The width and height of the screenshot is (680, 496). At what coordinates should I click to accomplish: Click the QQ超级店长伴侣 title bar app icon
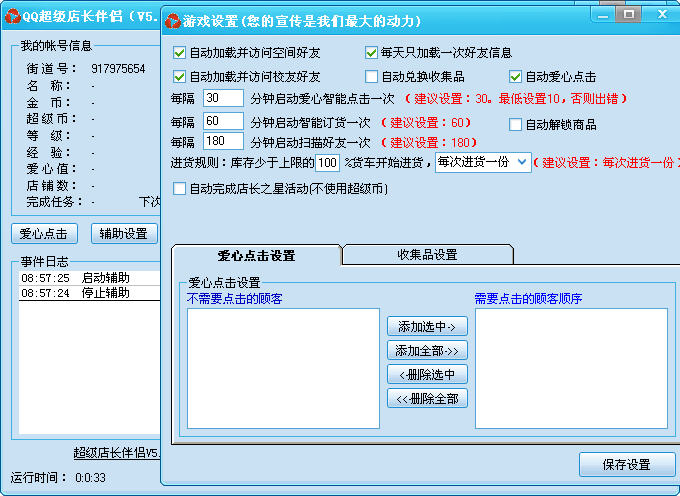pos(13,16)
